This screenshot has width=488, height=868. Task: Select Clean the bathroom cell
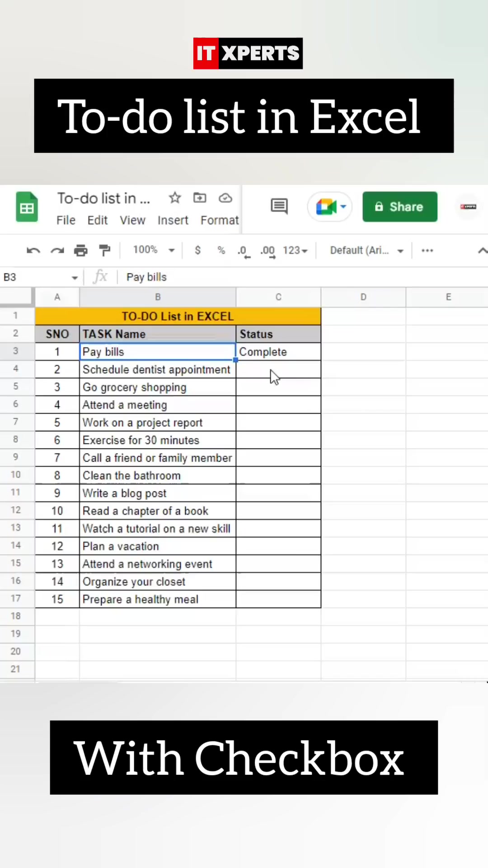point(158,475)
